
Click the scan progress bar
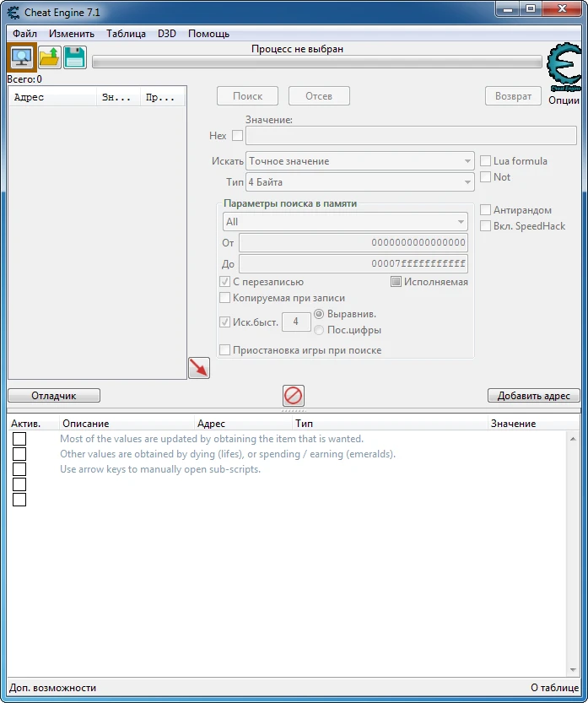[317, 62]
